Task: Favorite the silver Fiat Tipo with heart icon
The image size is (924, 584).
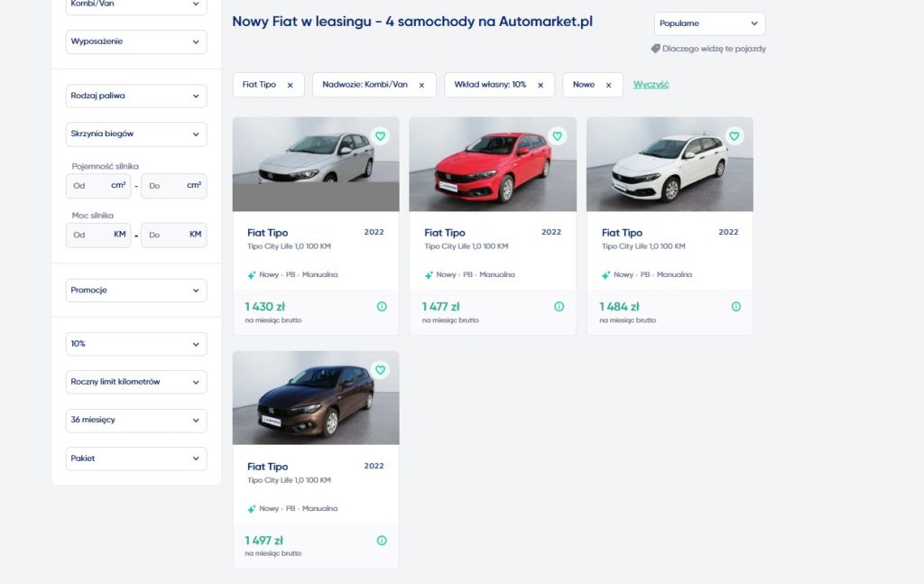Action: click(x=380, y=136)
